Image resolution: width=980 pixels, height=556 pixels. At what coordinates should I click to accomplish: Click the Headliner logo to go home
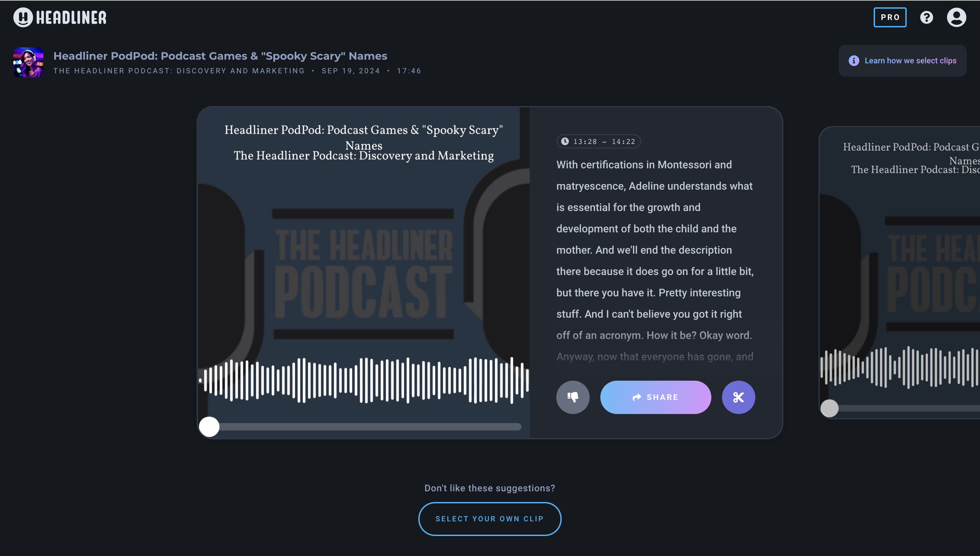click(x=60, y=17)
